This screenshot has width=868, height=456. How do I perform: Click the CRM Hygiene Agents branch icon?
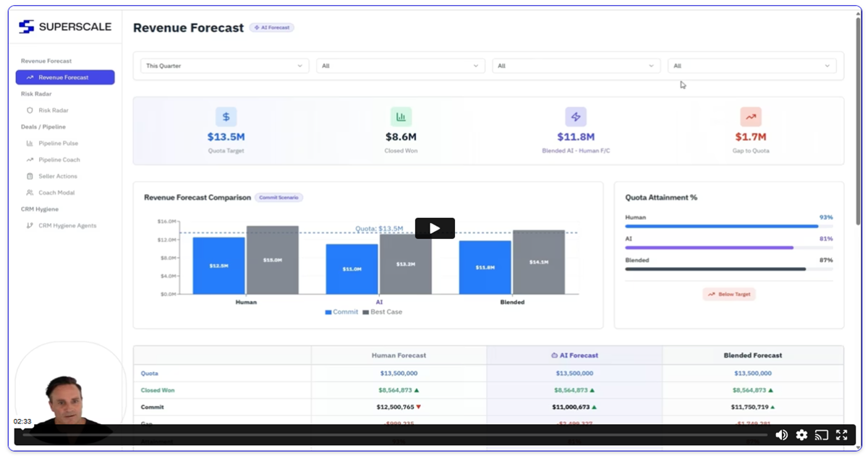(30, 226)
